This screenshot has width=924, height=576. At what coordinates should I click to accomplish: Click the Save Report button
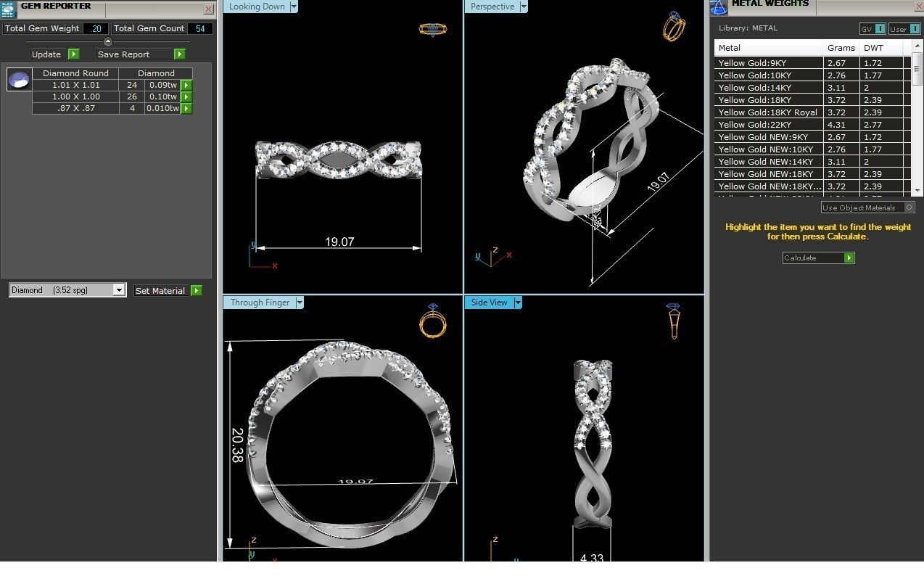coord(135,54)
